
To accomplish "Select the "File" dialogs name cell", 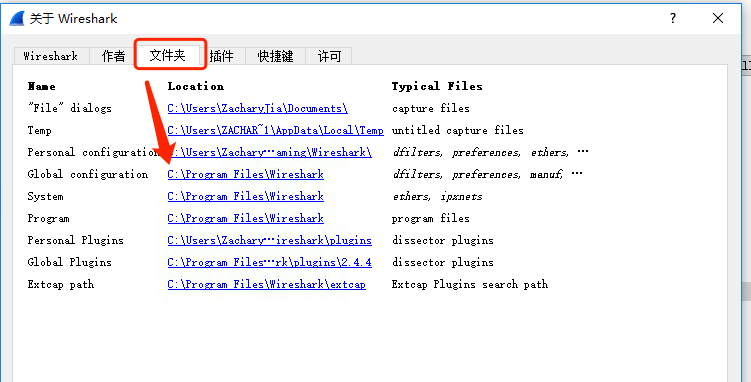I will coord(69,108).
